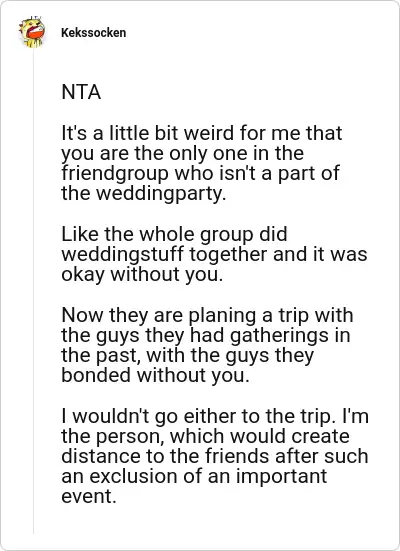Image resolution: width=400 pixels, height=551 pixels.
Task: Collapse the comment via vertical thread line
Action: (x=33, y=293)
